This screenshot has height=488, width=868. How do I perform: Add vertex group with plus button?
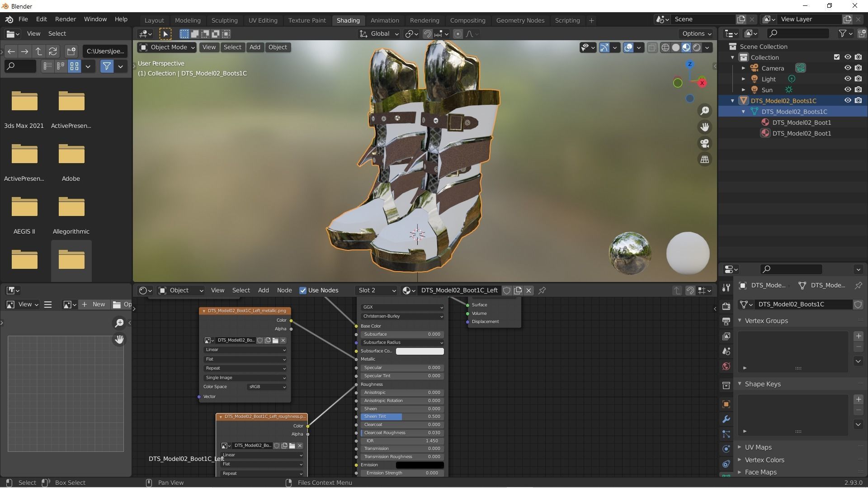[859, 336]
